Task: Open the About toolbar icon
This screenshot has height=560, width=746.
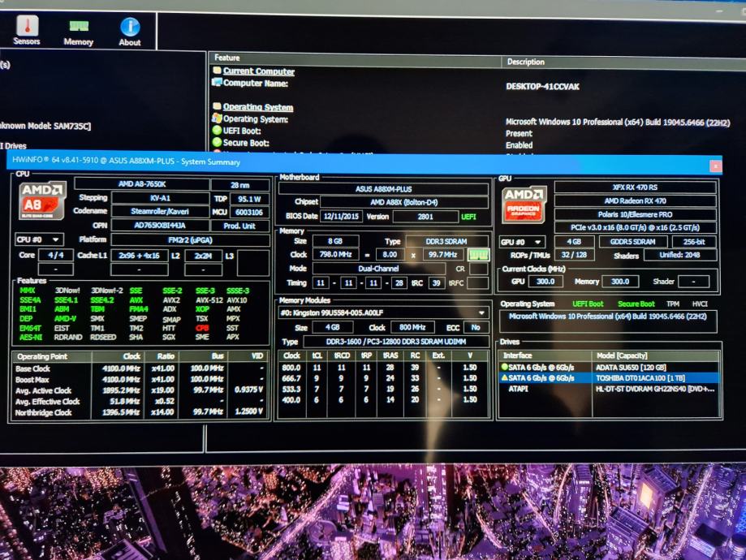Action: [129, 32]
